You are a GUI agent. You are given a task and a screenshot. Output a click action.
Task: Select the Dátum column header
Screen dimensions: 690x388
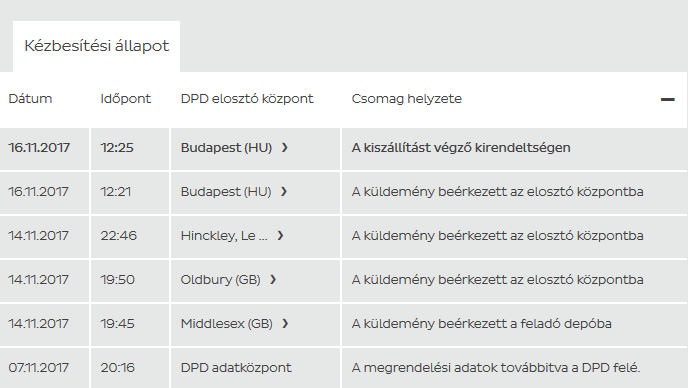pos(30,99)
